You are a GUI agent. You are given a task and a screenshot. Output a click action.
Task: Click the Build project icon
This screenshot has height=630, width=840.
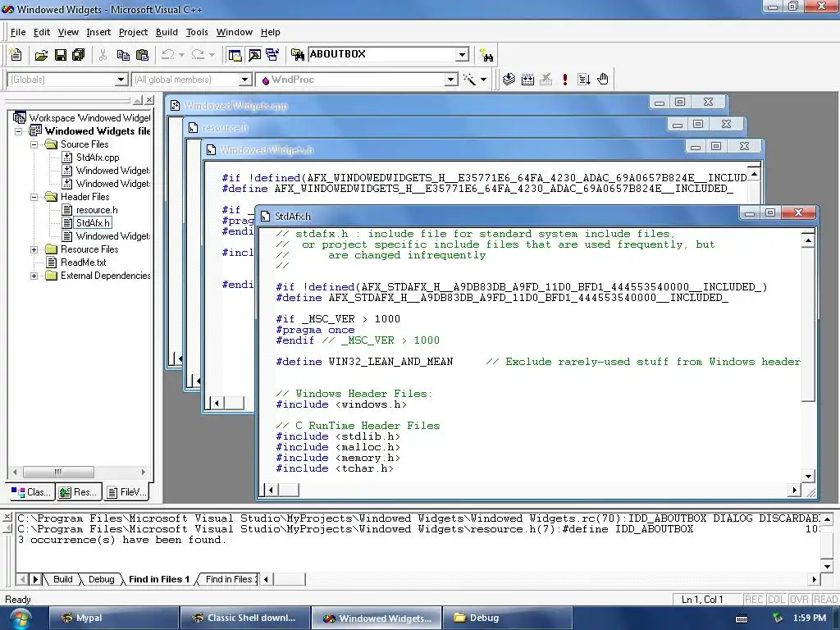coord(527,80)
